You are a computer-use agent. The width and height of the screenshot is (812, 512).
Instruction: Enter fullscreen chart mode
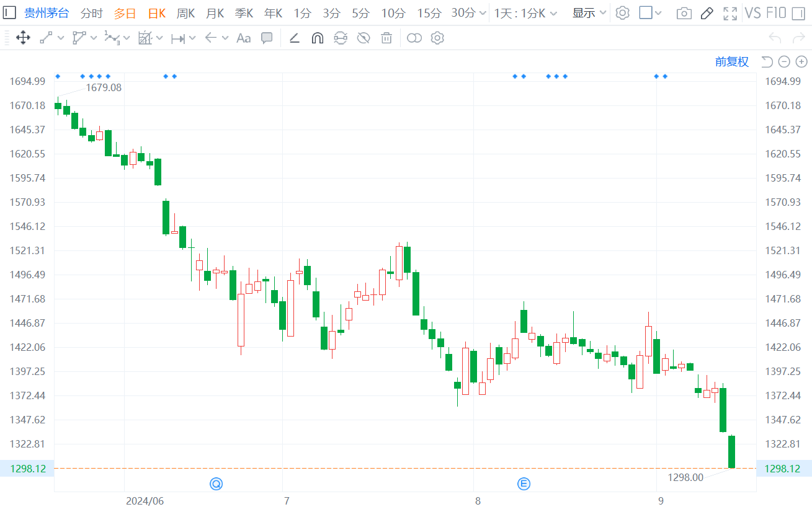coord(730,13)
